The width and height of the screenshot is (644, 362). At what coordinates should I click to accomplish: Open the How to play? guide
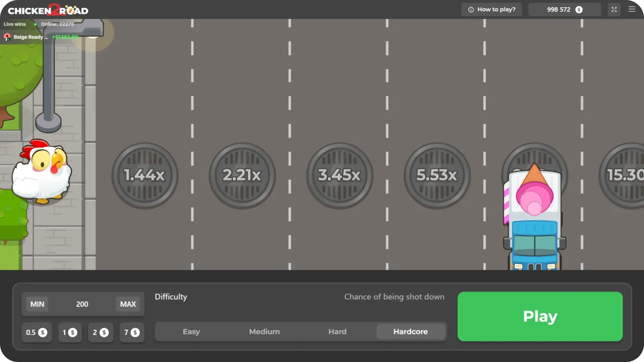491,10
